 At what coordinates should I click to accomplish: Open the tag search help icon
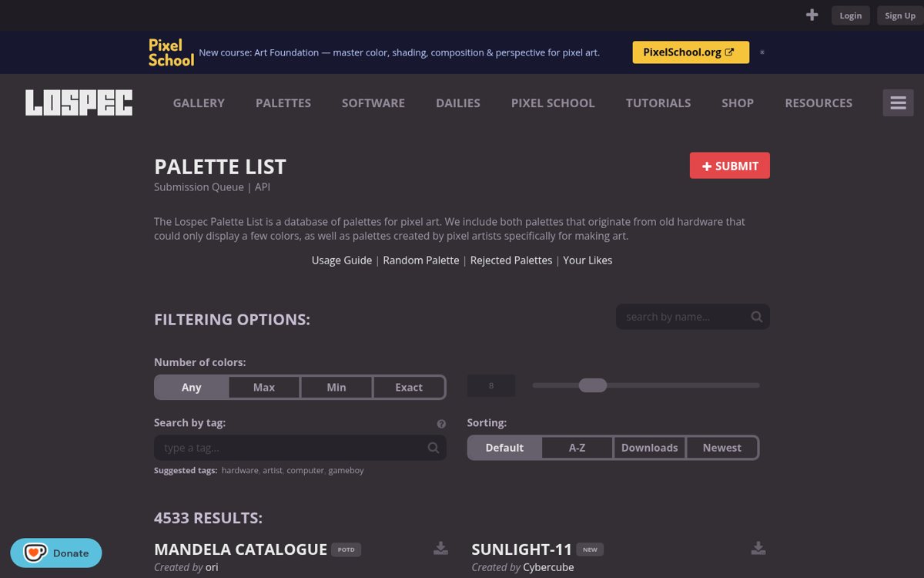(441, 424)
